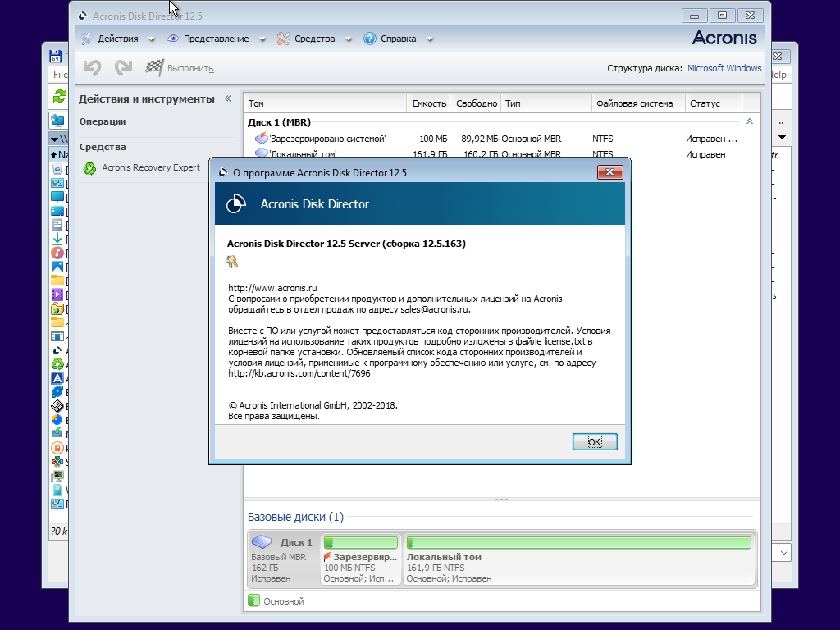Expand the Средства dropdown arrow
This screenshot has width=840, height=630.
coord(348,39)
